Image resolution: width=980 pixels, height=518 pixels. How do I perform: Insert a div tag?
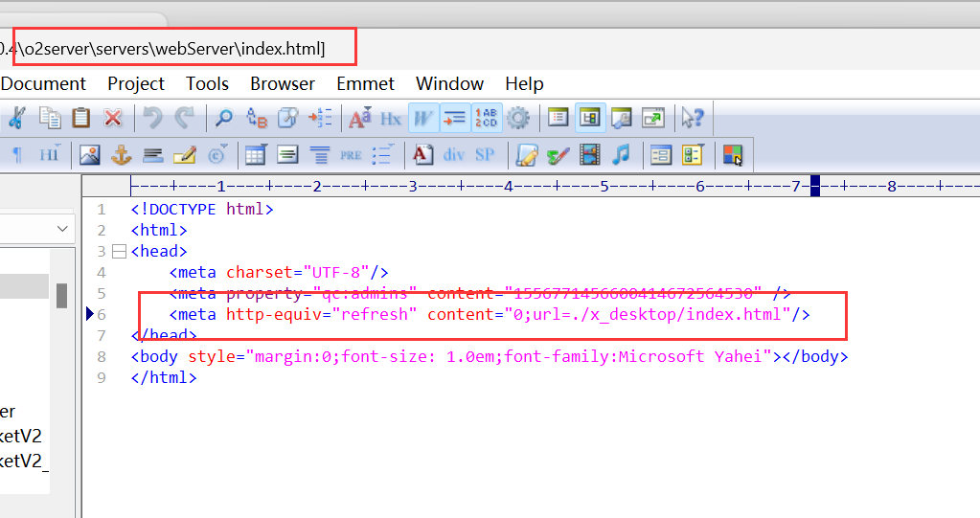454,154
